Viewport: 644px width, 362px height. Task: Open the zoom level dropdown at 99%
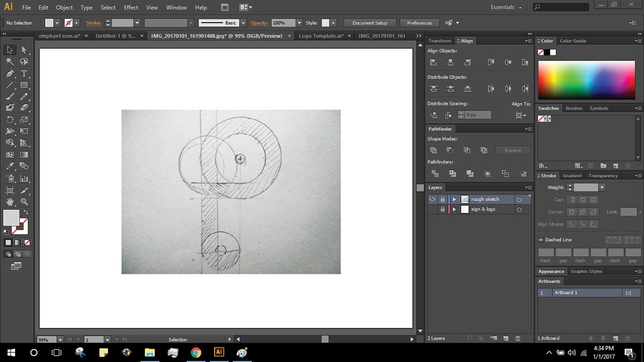click(60, 339)
